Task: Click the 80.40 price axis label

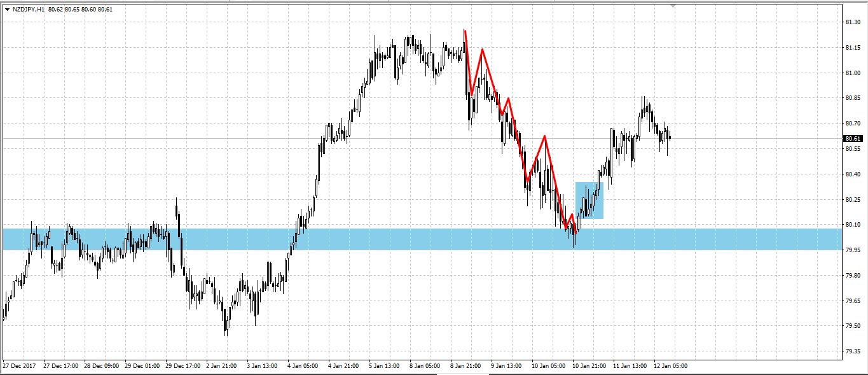Action: (x=853, y=174)
